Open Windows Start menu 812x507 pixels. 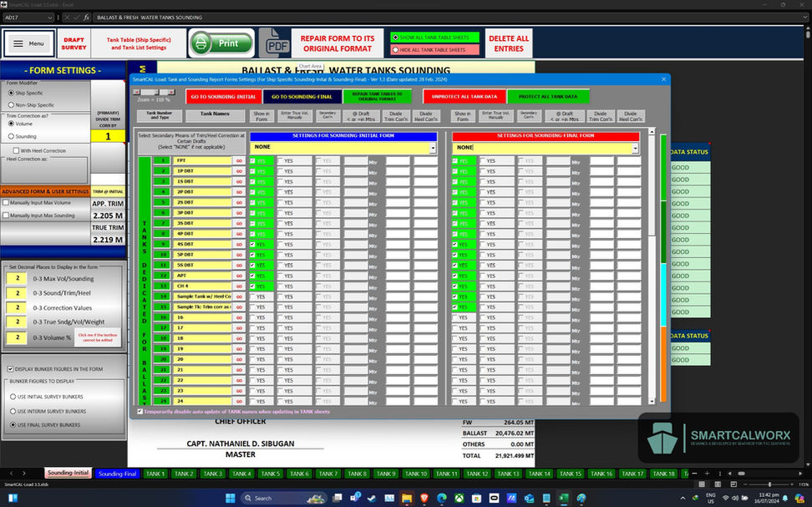click(x=231, y=498)
